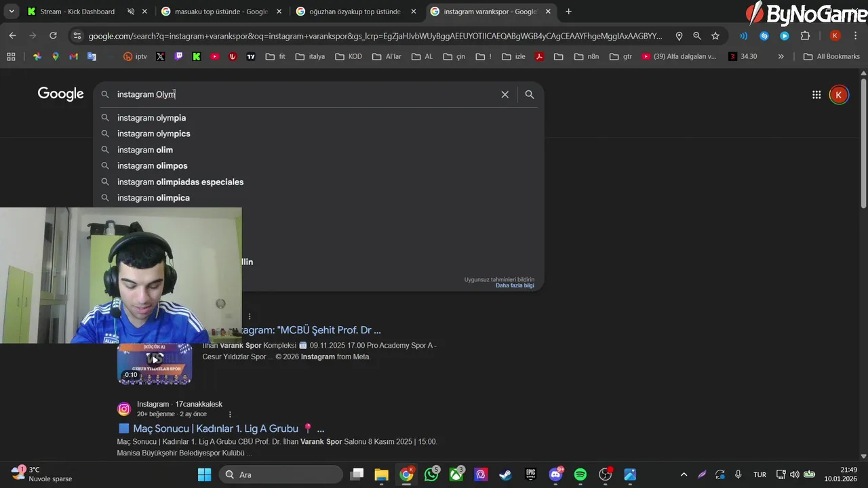Go to the Google logo homepage

(60, 94)
